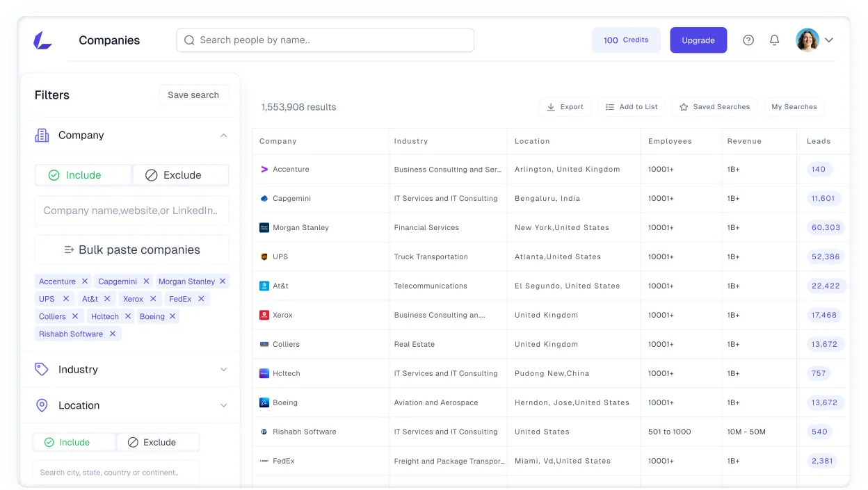This screenshot has height=490, width=868.
Task: Sort by the Company column header
Action: click(x=278, y=141)
